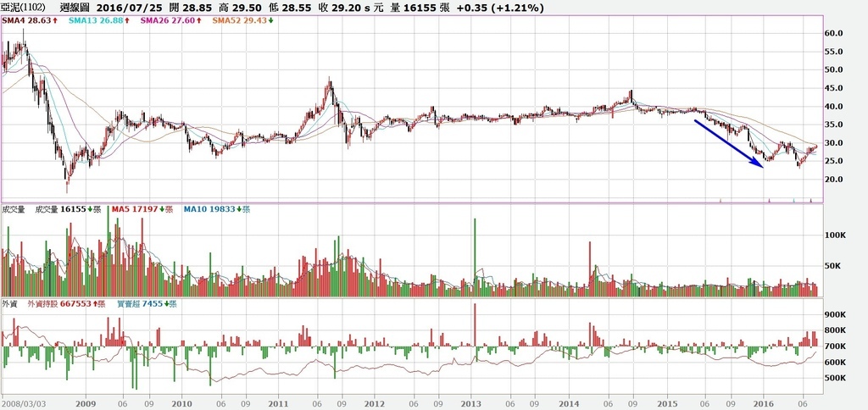Click the low price 低 28.55
Screen dimensions: 868x410
pyautogui.click(x=291, y=7)
